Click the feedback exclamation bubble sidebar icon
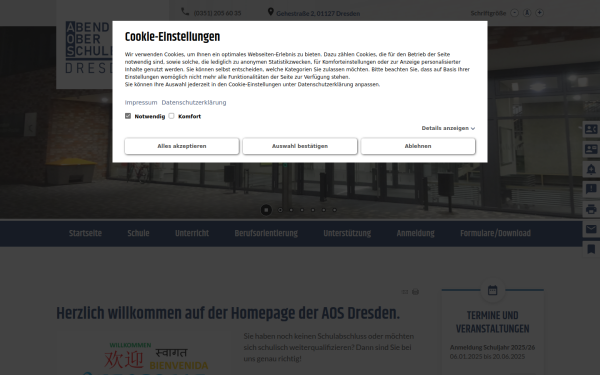This screenshot has height=375, width=600. click(x=591, y=189)
